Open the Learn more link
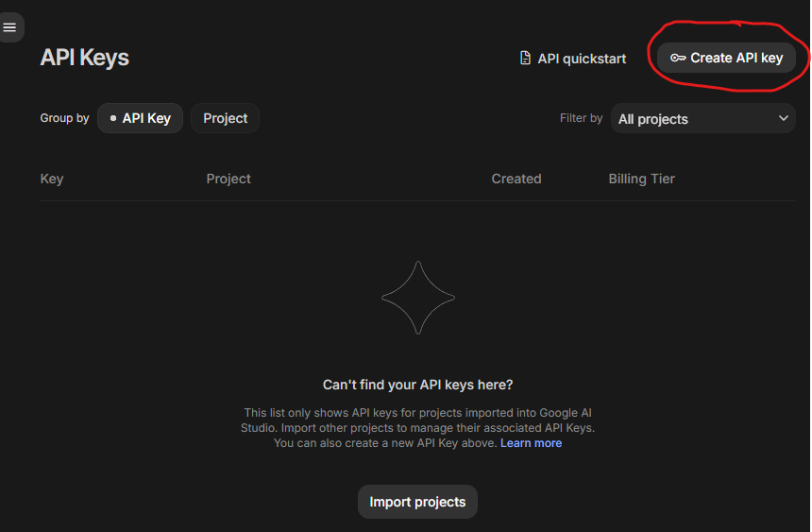Image resolution: width=812 pixels, height=532 pixels. pyautogui.click(x=531, y=443)
